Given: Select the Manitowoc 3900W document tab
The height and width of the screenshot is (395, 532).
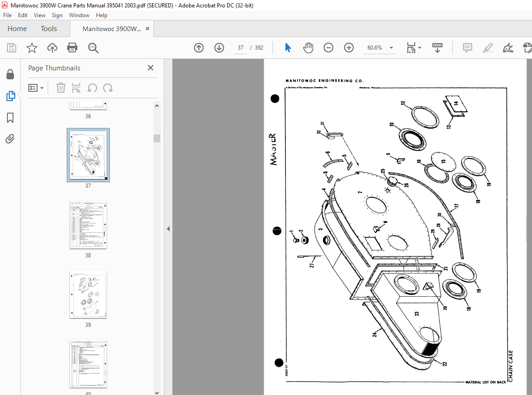Looking at the screenshot, I should click(x=112, y=29).
